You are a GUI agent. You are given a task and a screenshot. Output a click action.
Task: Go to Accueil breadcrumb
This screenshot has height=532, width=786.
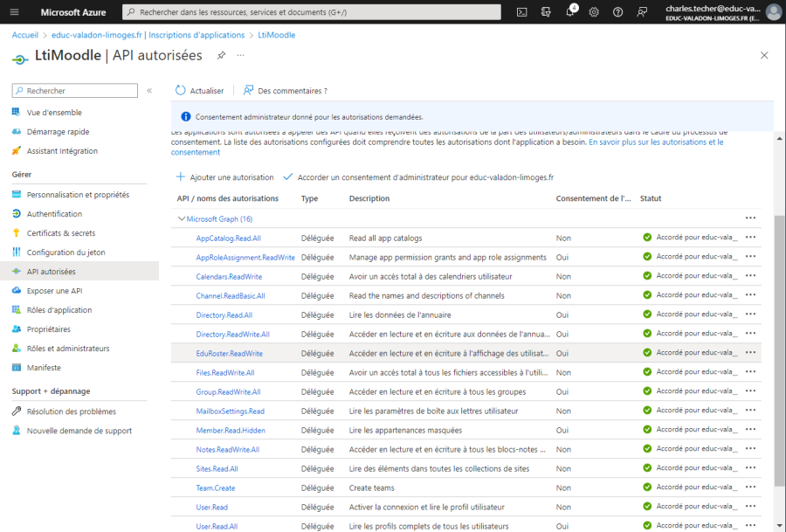25,35
